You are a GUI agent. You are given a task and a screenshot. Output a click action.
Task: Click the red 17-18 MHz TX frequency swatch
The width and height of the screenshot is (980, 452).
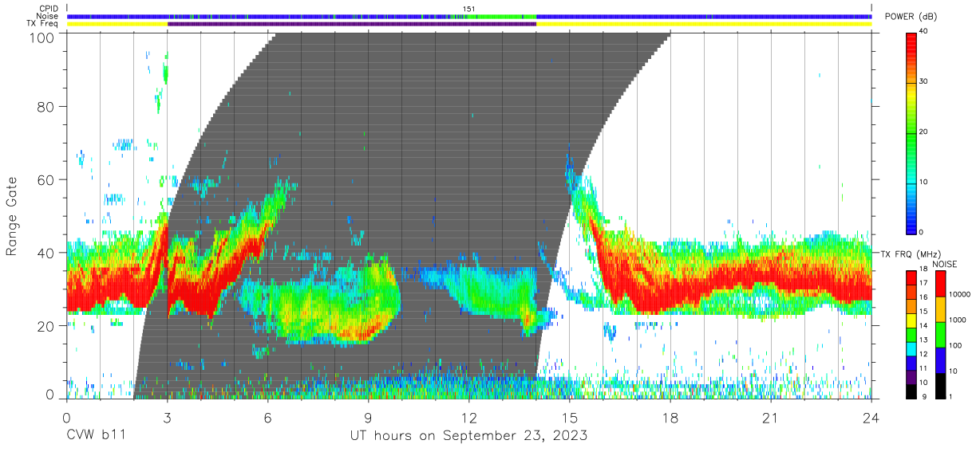[x=911, y=277]
